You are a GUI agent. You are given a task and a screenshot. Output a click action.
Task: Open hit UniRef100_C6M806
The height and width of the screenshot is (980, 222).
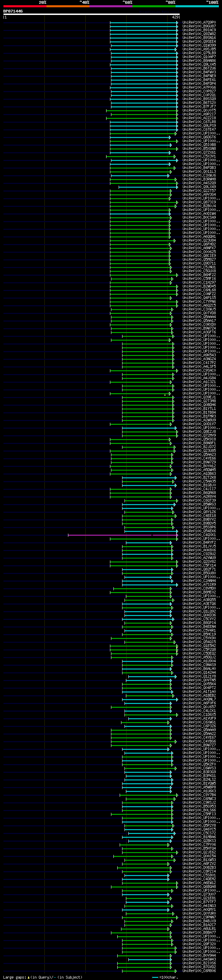[199, 971]
